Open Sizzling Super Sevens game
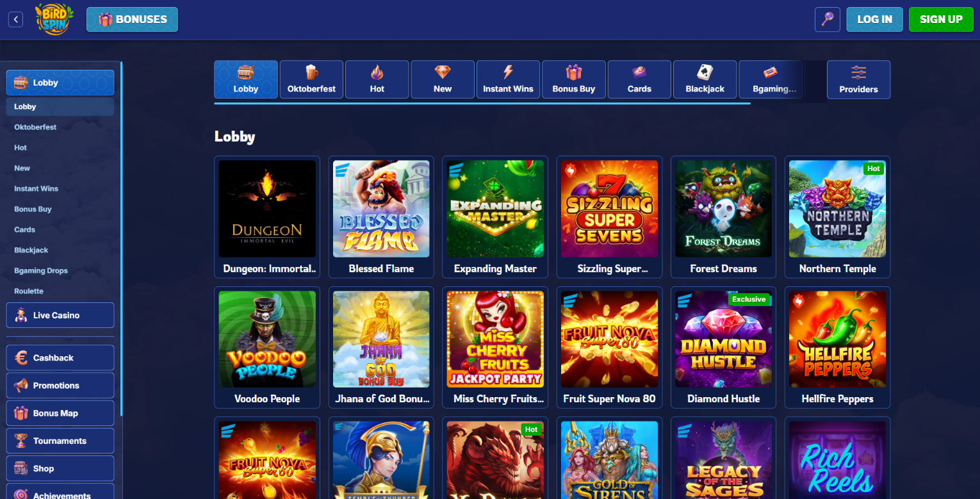 point(609,217)
